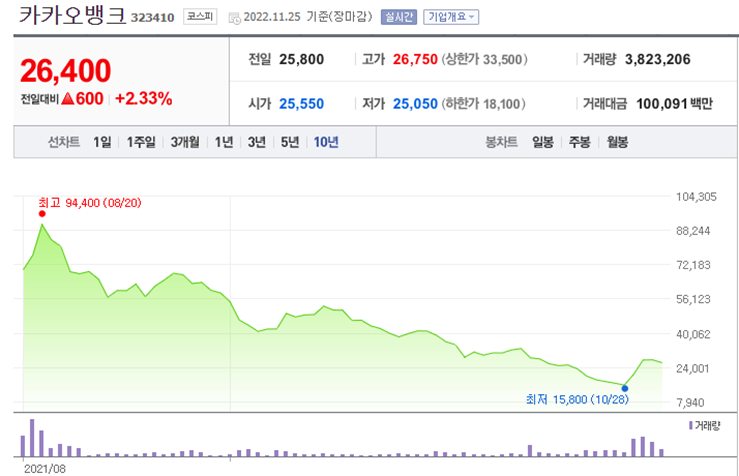Open the 일봉 daily candle chart

point(543,142)
